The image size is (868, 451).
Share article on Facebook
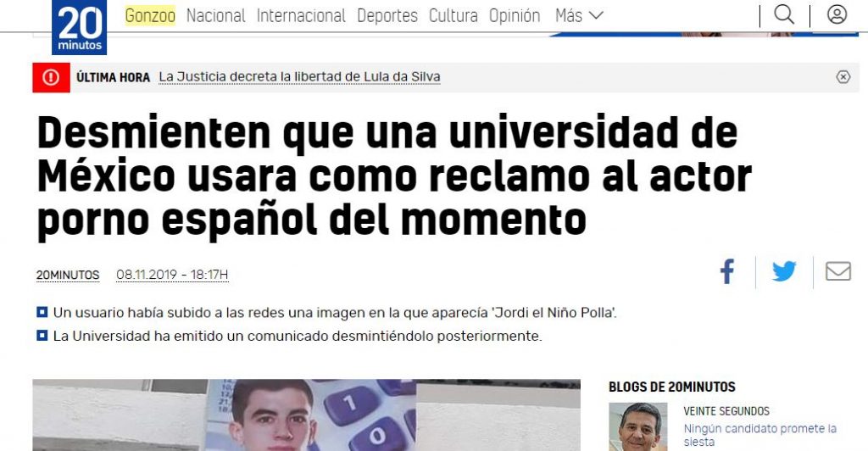pyautogui.click(x=726, y=272)
